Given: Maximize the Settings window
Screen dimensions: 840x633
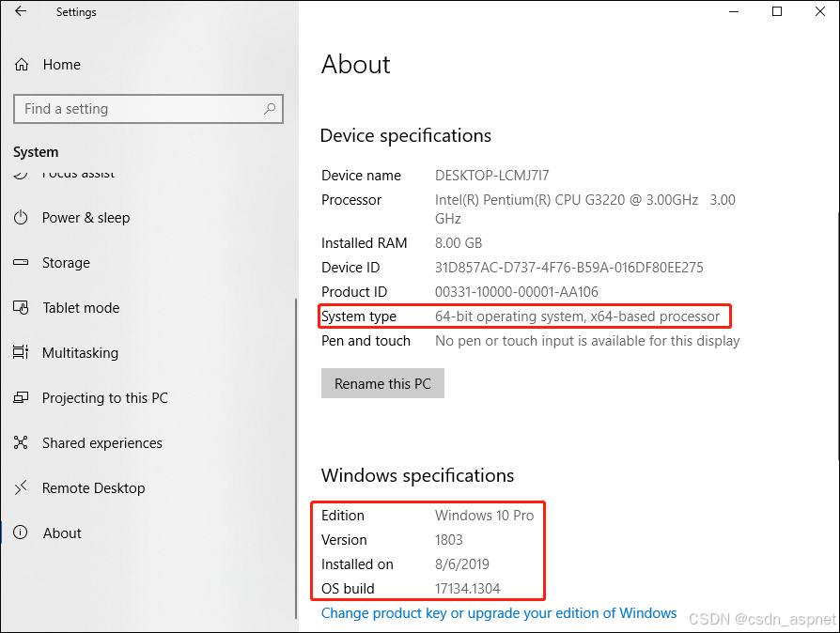Looking at the screenshot, I should [777, 11].
